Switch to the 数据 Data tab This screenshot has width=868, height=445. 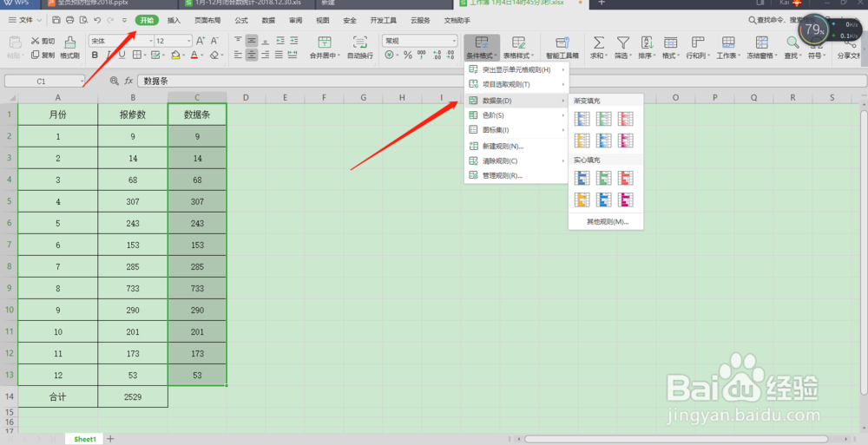pos(268,21)
